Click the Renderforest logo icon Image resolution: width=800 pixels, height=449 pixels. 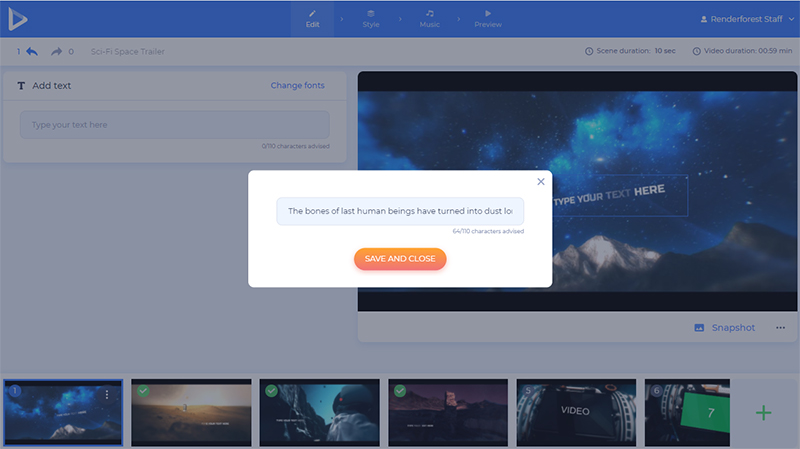(x=18, y=19)
